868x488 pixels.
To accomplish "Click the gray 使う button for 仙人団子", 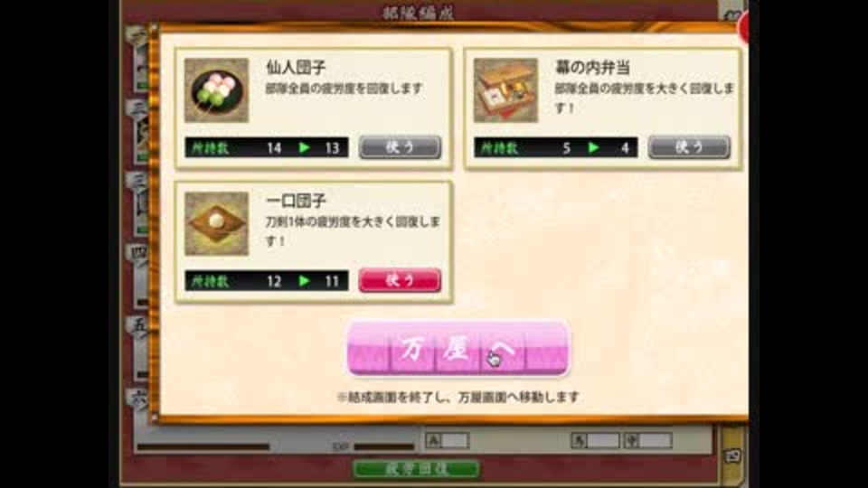I will pos(400,147).
